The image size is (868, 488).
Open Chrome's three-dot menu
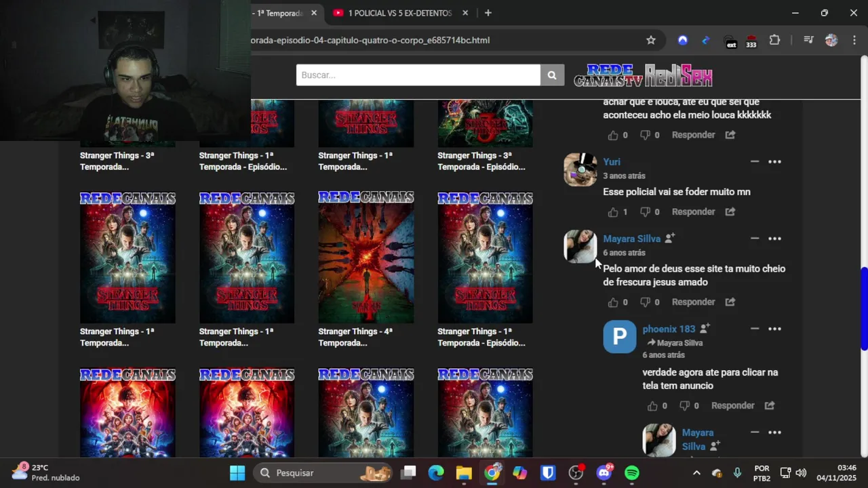(853, 40)
